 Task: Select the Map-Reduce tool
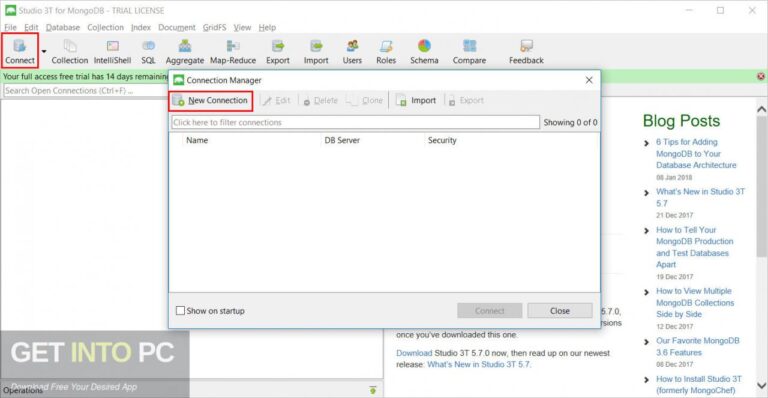[233, 51]
